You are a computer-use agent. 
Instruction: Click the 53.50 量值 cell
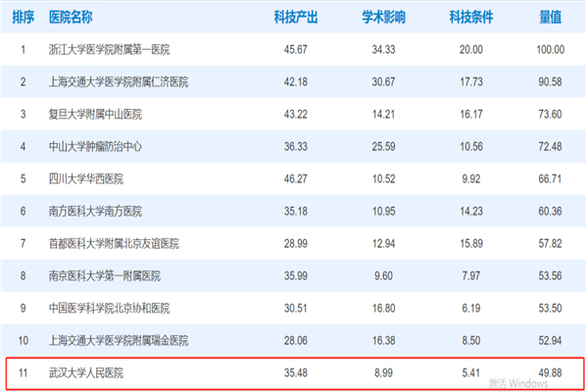coord(550,309)
